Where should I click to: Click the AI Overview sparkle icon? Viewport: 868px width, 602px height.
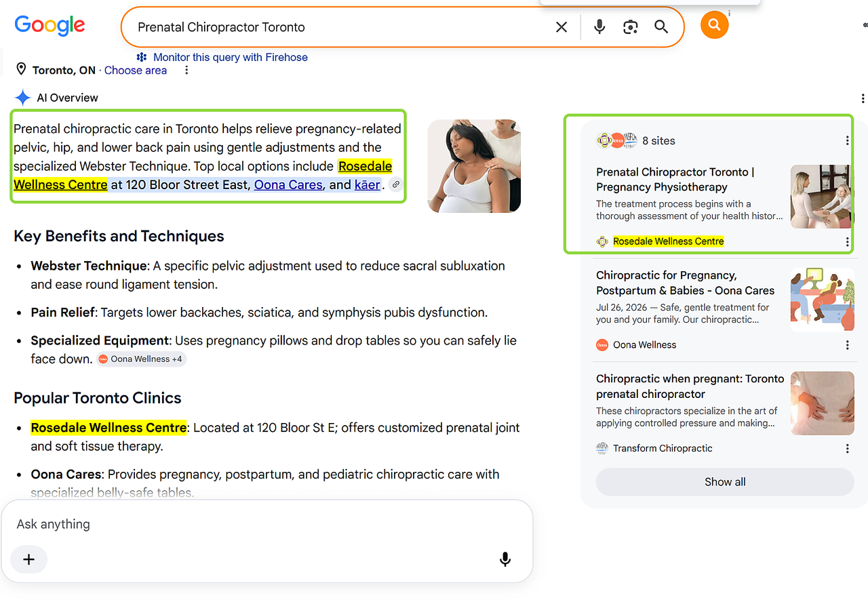pyautogui.click(x=22, y=98)
